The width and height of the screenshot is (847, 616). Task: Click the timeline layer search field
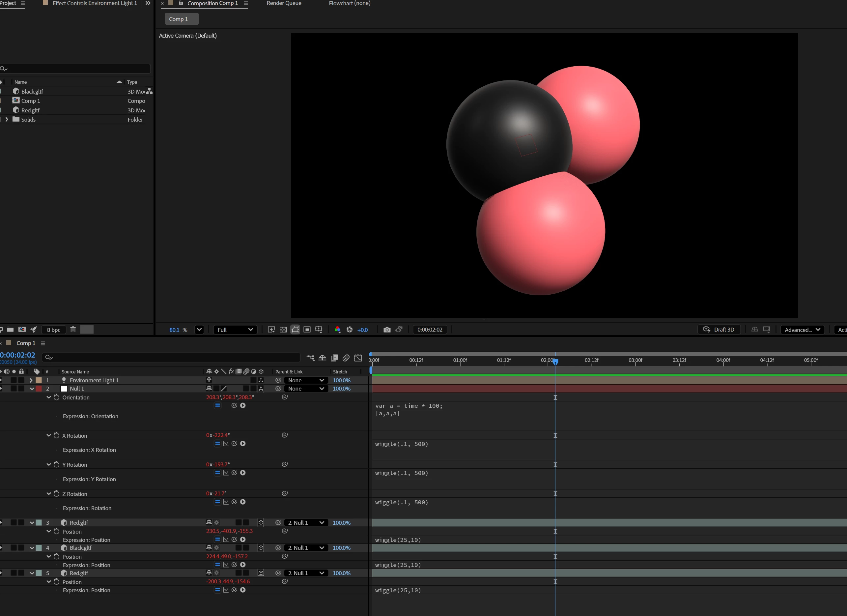point(172,358)
